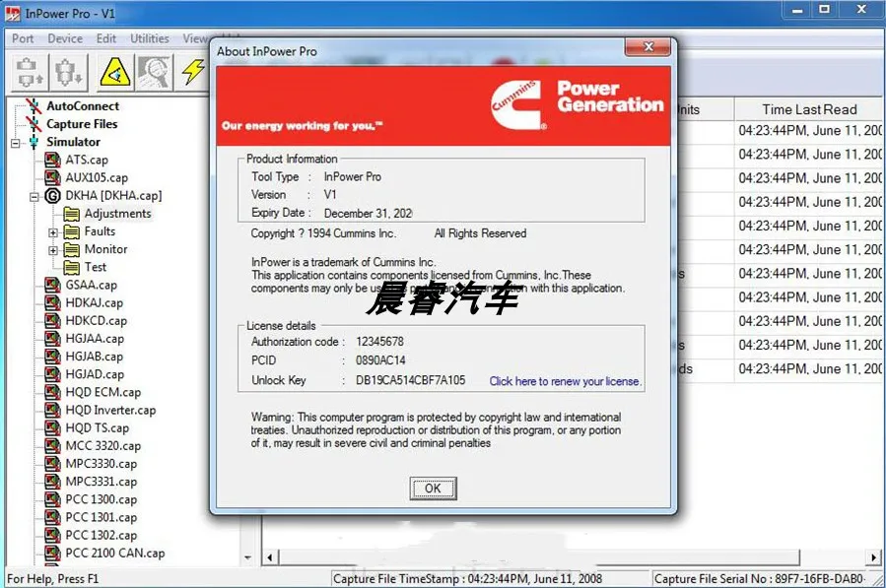This screenshot has height=588, width=886.
Task: Click the HQD ECM.cap file icon
Action: click(51, 392)
